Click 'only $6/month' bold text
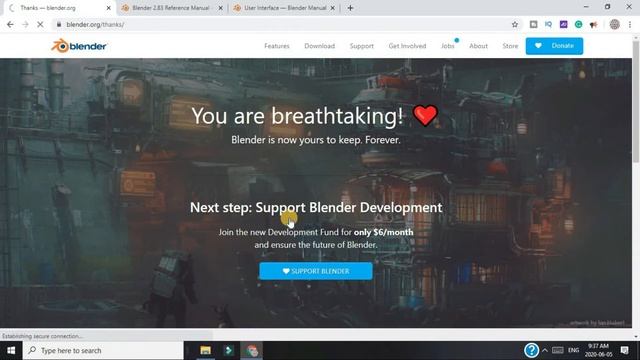The image size is (640, 360). coord(384,232)
